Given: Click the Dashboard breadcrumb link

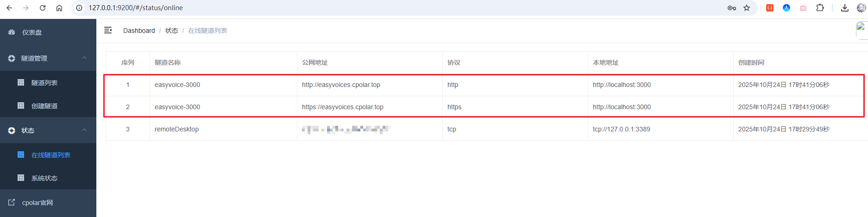Looking at the screenshot, I should [x=139, y=31].
